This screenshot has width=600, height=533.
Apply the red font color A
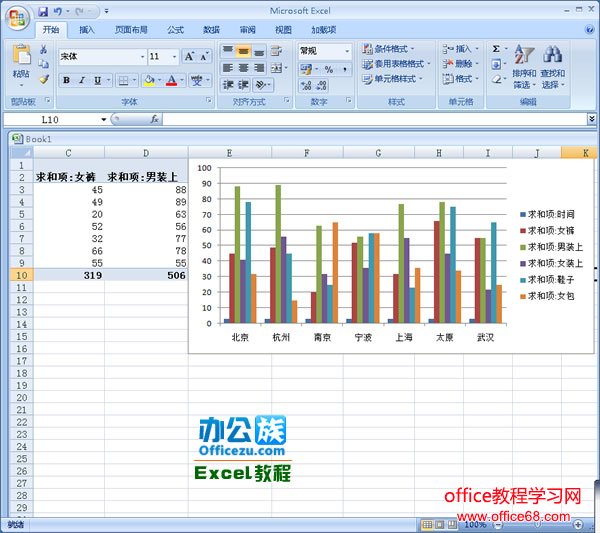click(172, 80)
